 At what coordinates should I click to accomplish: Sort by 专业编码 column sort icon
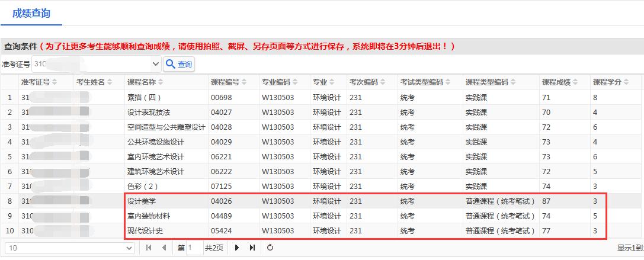pyautogui.click(x=295, y=82)
